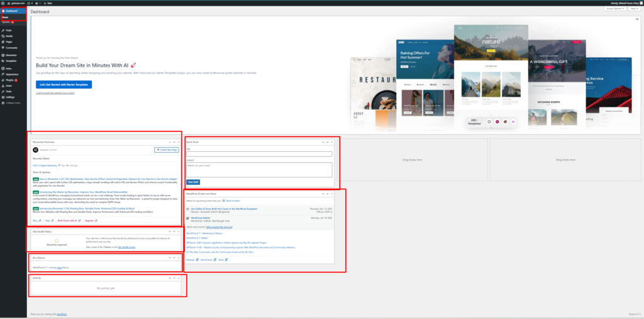Open the Elementor Help link
The height and width of the screenshot is (319, 644).
[48, 221]
